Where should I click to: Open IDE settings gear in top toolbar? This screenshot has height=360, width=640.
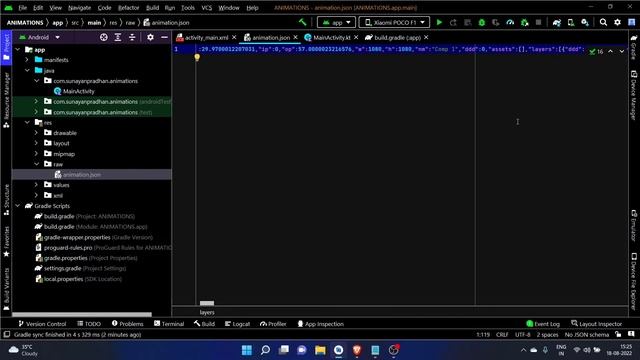point(618,22)
